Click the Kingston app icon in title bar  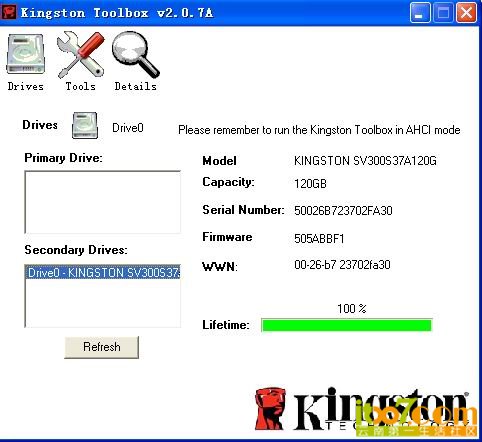(8, 12)
